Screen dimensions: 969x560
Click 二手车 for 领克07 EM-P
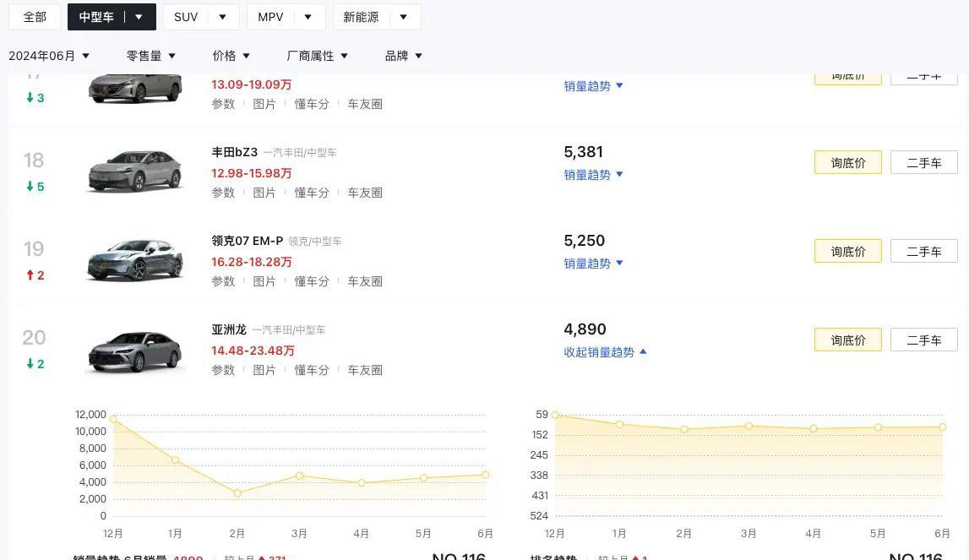pyautogui.click(x=924, y=251)
